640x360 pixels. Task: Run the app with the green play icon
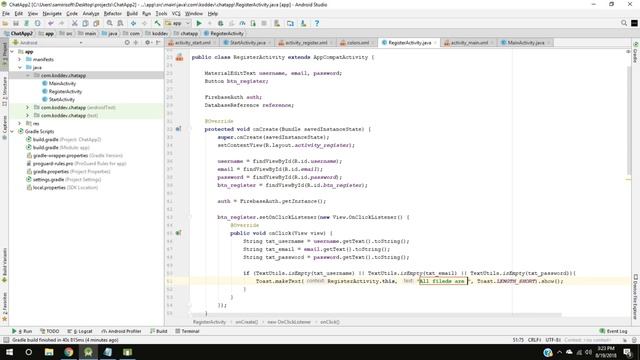tap(199, 23)
